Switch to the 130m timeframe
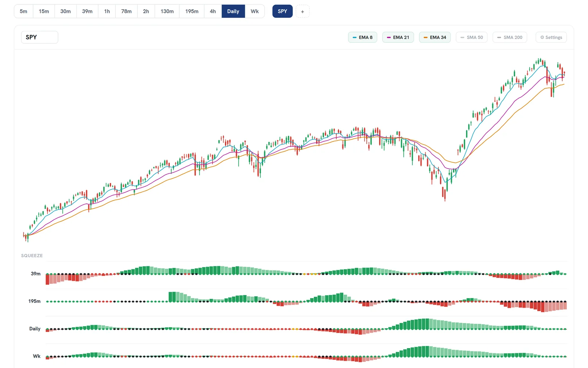The width and height of the screenshot is (588, 368). click(x=167, y=11)
